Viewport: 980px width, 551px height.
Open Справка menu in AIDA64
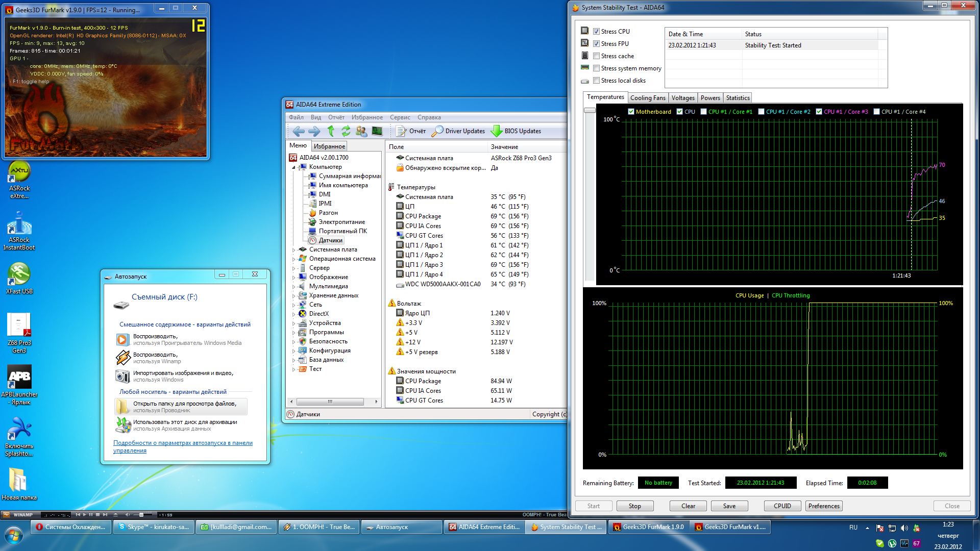pos(429,117)
